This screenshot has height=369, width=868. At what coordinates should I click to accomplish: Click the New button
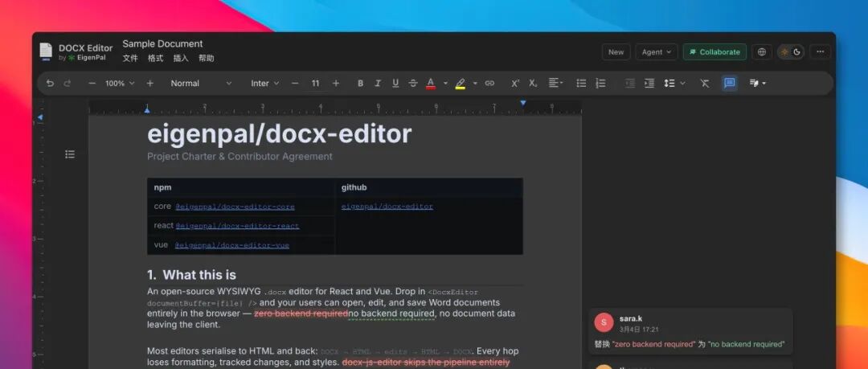(616, 52)
